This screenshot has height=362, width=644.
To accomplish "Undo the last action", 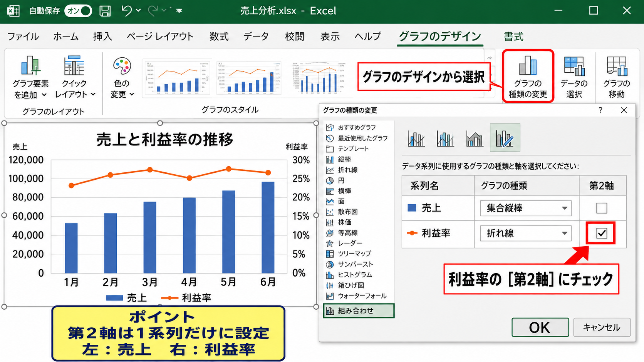I will click(127, 10).
